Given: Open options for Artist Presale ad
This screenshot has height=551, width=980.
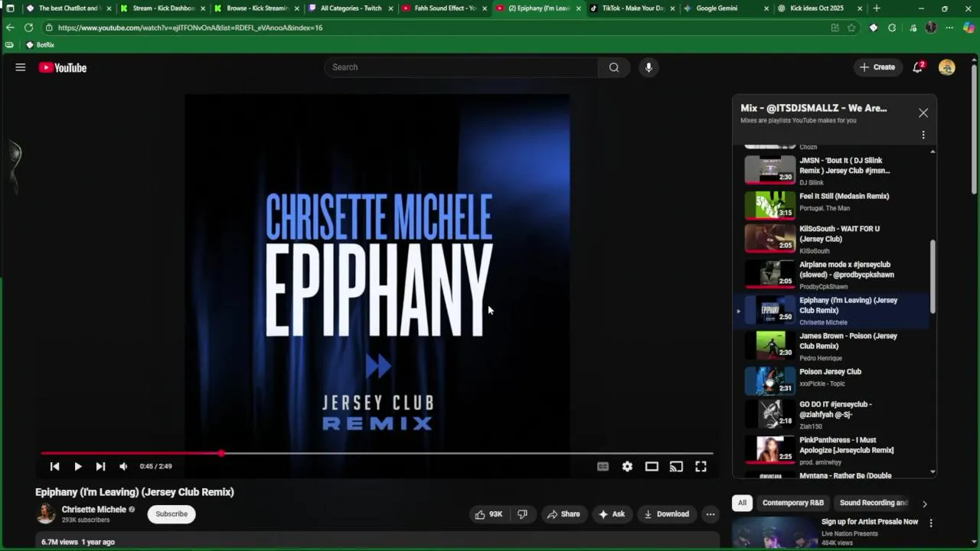Looking at the screenshot, I should coord(931,523).
